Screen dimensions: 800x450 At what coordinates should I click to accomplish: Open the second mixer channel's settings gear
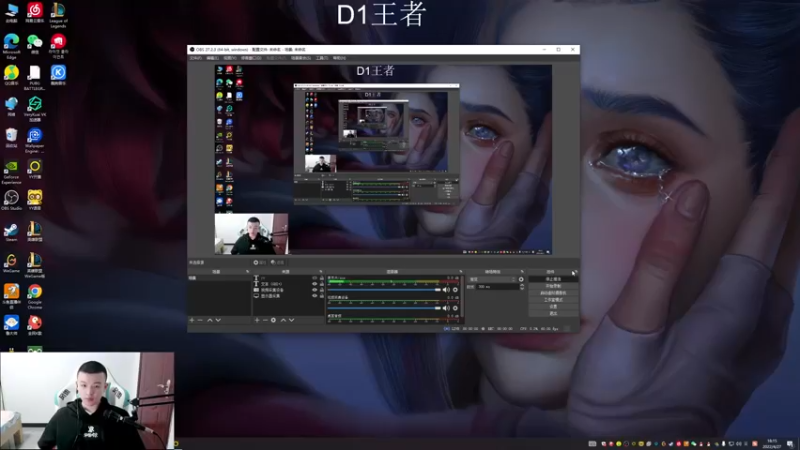click(455, 308)
